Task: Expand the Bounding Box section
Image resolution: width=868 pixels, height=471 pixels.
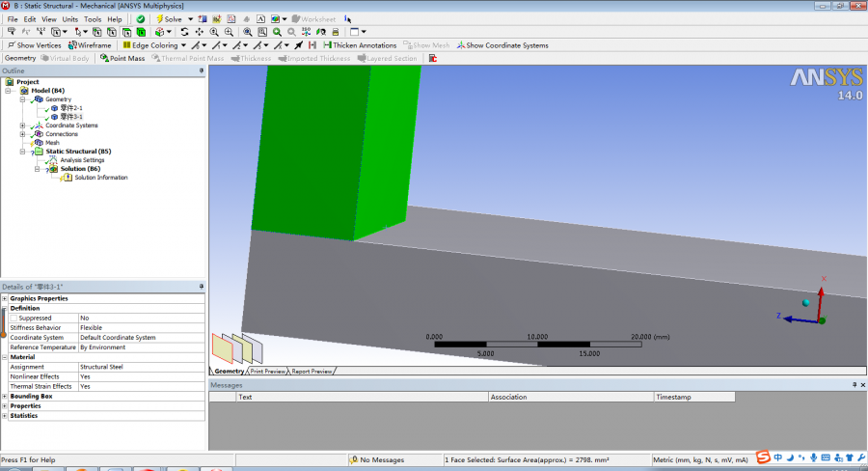Action: tap(5, 396)
